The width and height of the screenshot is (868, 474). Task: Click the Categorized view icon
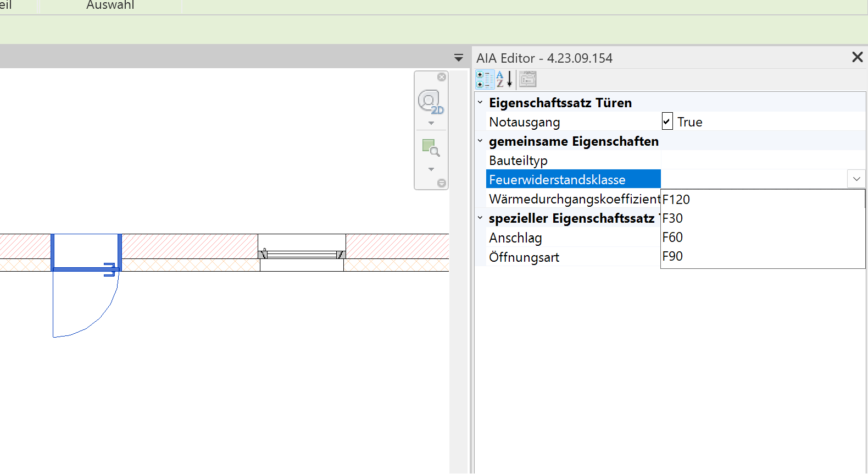(x=485, y=79)
